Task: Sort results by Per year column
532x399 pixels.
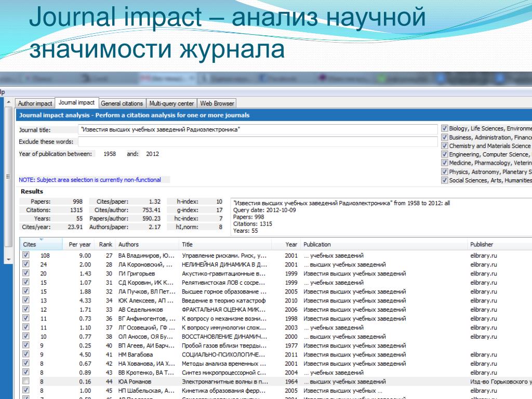Action: point(79,244)
